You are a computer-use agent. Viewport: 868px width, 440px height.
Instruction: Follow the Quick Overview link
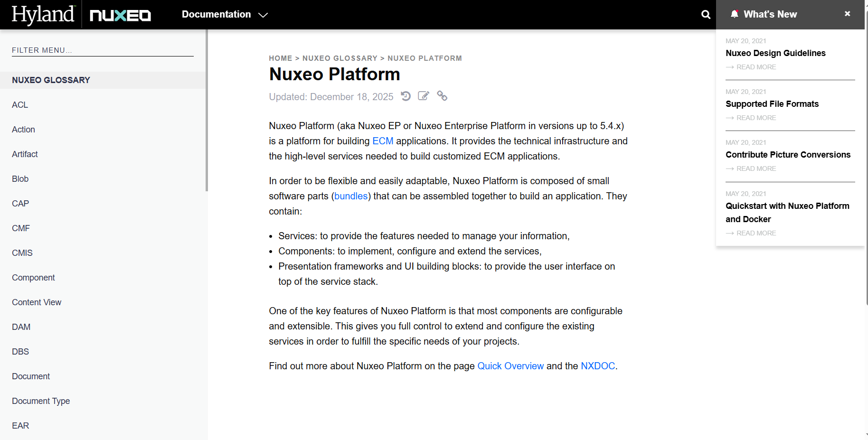(x=510, y=366)
